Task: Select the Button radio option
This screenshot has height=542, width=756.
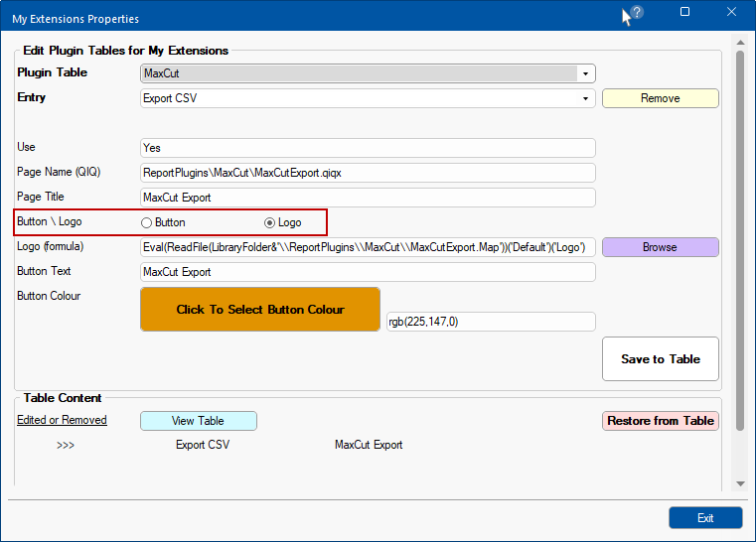Action: coord(147,222)
